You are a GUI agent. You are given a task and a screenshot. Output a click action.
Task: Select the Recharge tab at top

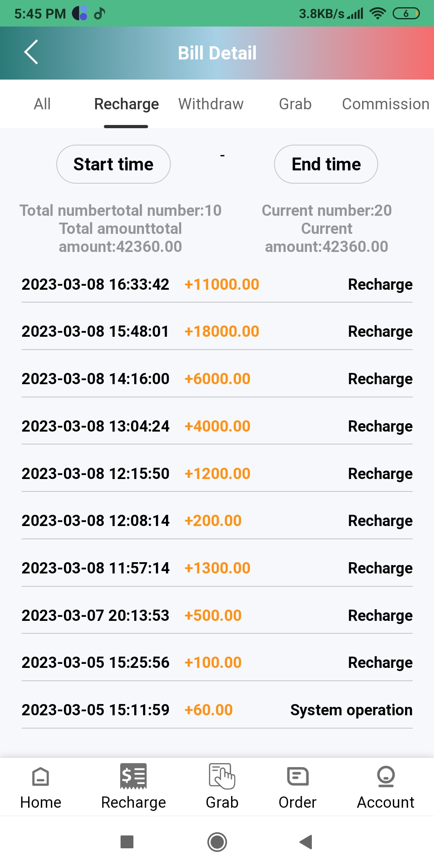click(126, 104)
